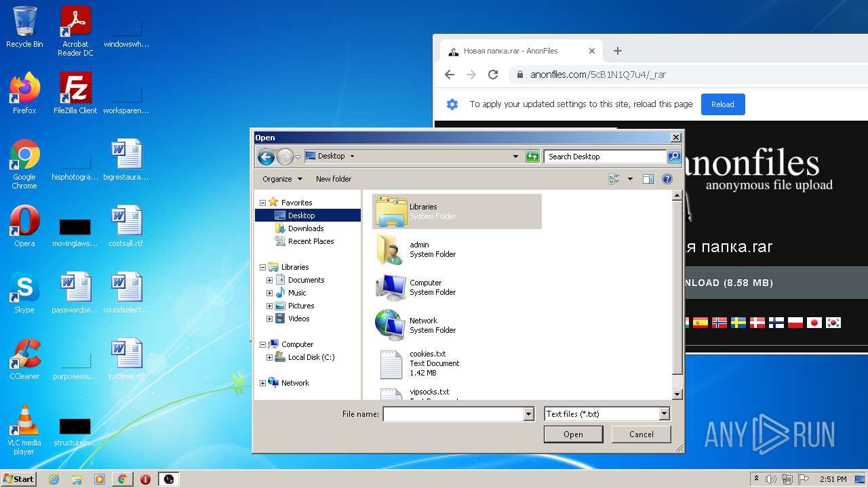The height and width of the screenshot is (488, 868).
Task: Change view using the Views icon
Action: 614,179
